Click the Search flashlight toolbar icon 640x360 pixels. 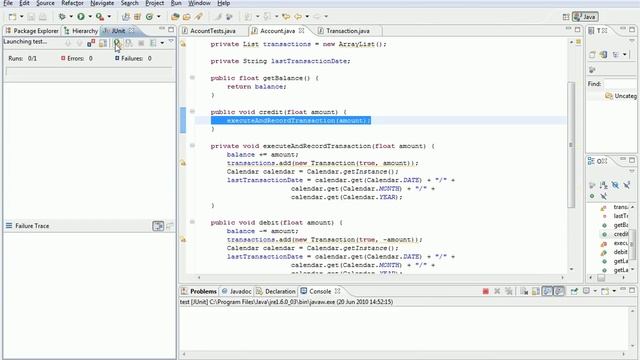click(x=198, y=17)
